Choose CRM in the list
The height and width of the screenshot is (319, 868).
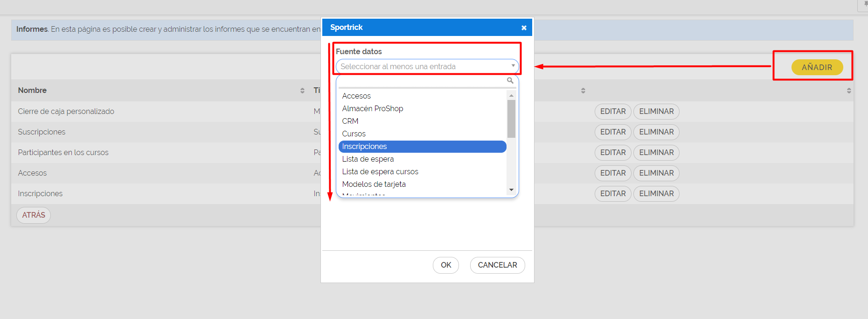(x=423, y=121)
